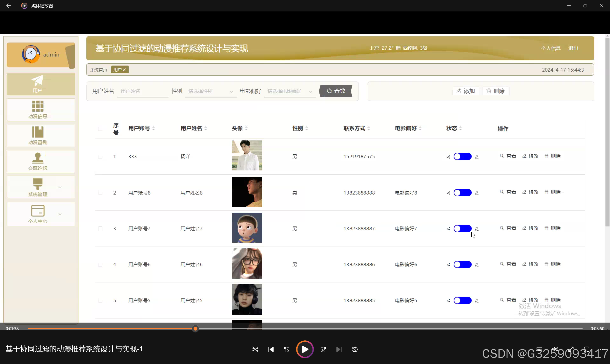Open the 电影偏好 dropdown filter
The width and height of the screenshot is (610, 364).
click(x=290, y=91)
